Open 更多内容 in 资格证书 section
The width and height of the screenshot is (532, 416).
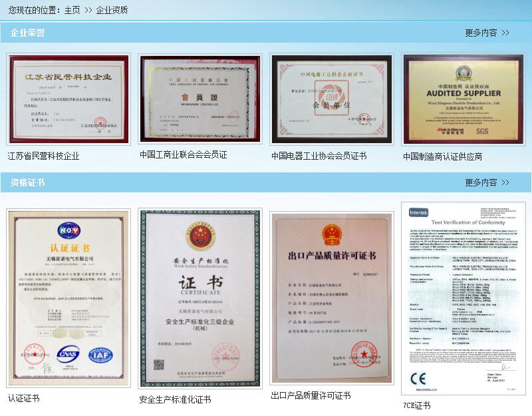pyautogui.click(x=487, y=182)
